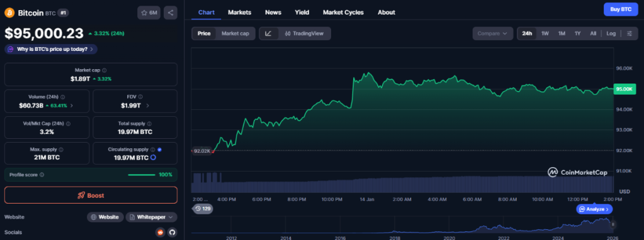Toggle Log scale on chart
The height and width of the screenshot is (240, 644).
pyautogui.click(x=611, y=33)
